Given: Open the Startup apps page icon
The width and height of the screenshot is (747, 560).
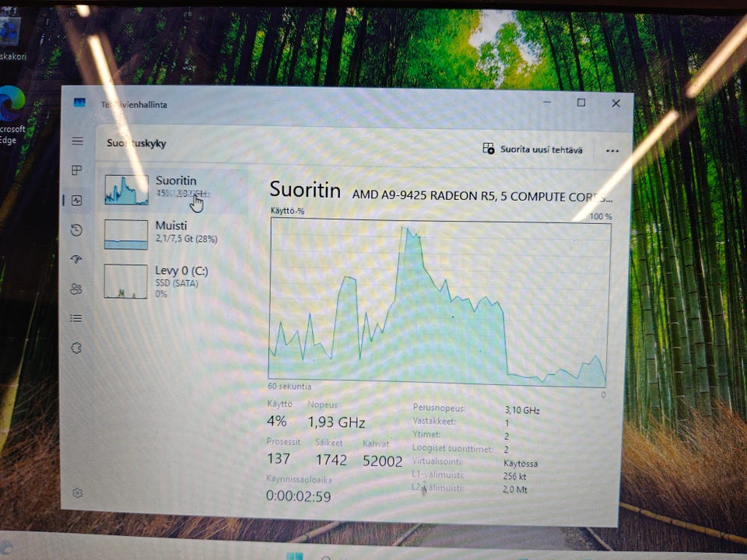Looking at the screenshot, I should click(x=76, y=259).
